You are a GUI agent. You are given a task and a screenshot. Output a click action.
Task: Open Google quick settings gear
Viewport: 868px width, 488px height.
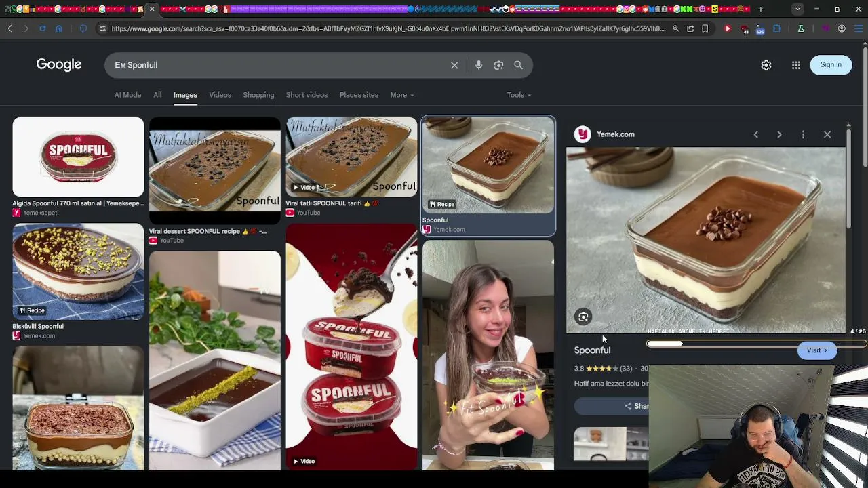766,65
